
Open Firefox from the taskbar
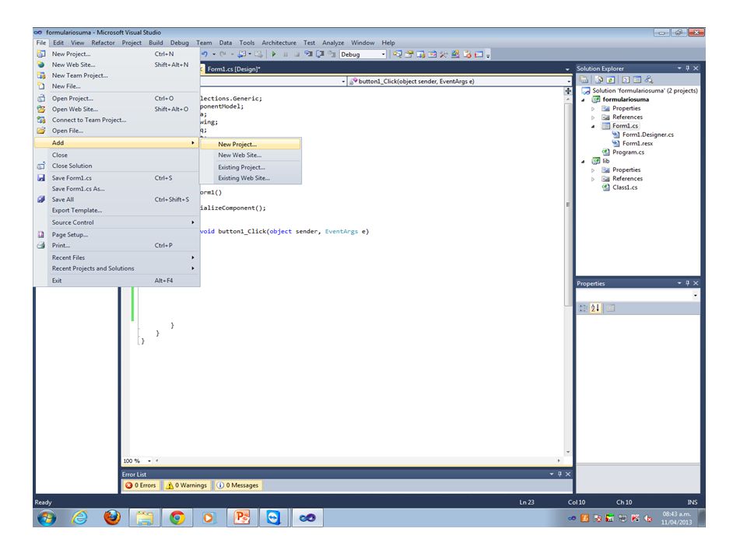112,518
